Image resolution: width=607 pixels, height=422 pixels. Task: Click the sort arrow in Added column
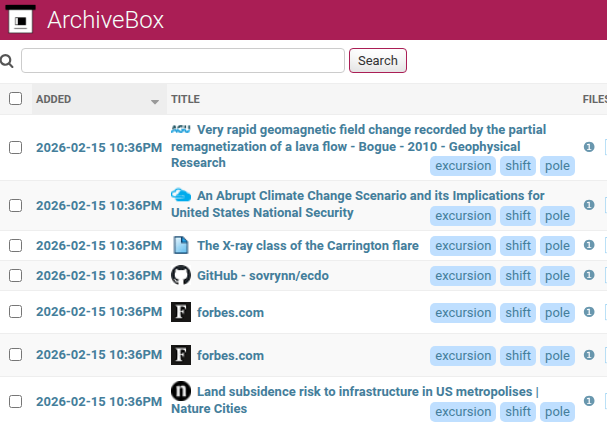click(x=155, y=101)
